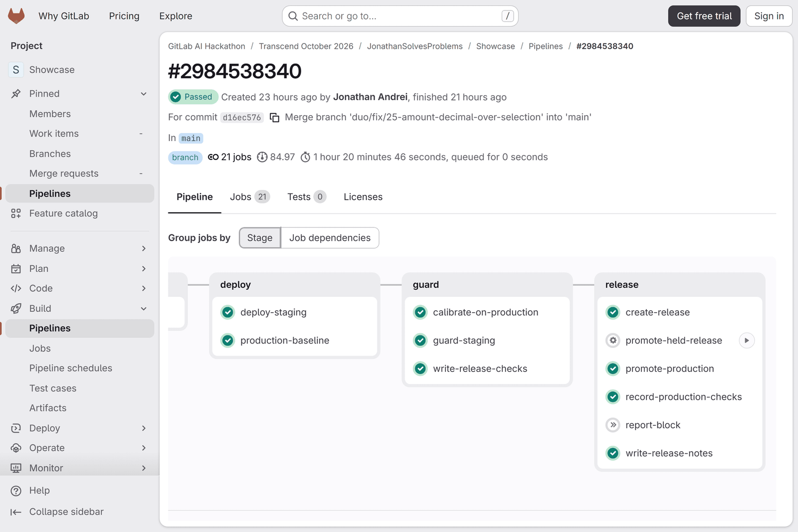This screenshot has width=798, height=532.
Task: Expand the Manage menu chevron
Action: 144,248
